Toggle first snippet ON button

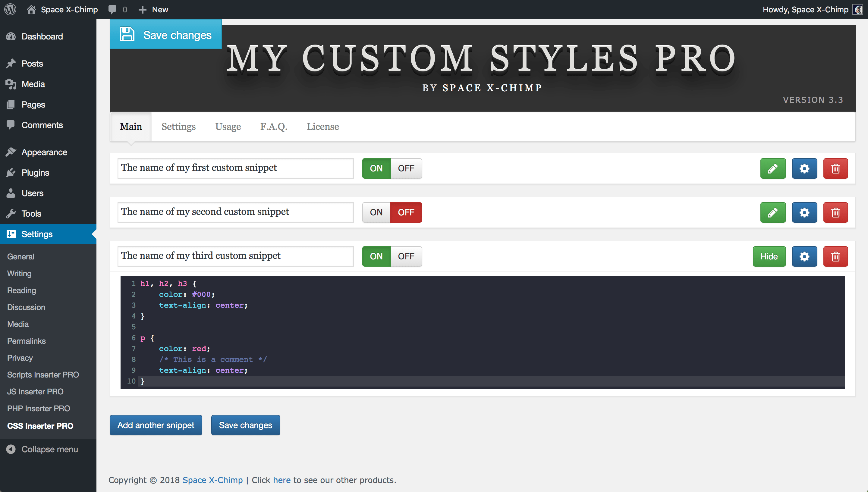(x=376, y=168)
